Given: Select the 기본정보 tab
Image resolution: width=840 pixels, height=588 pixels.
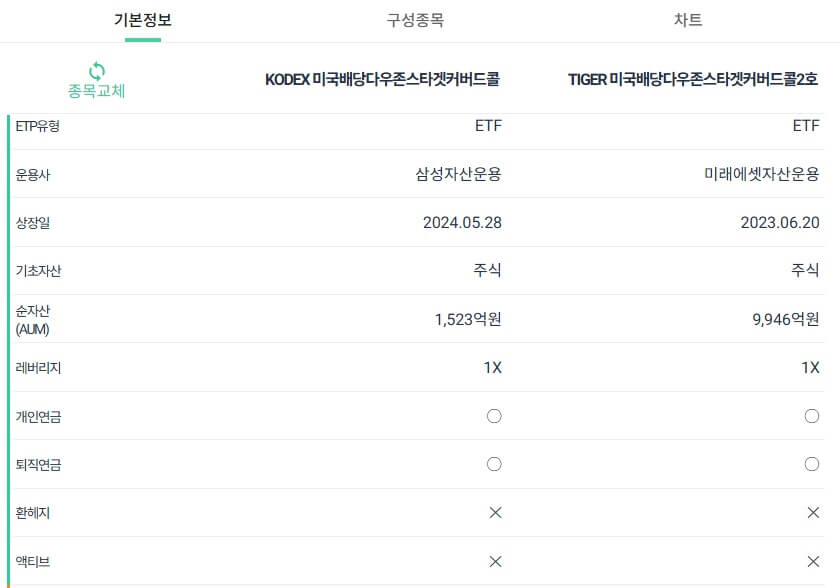Looking at the screenshot, I should [142, 20].
